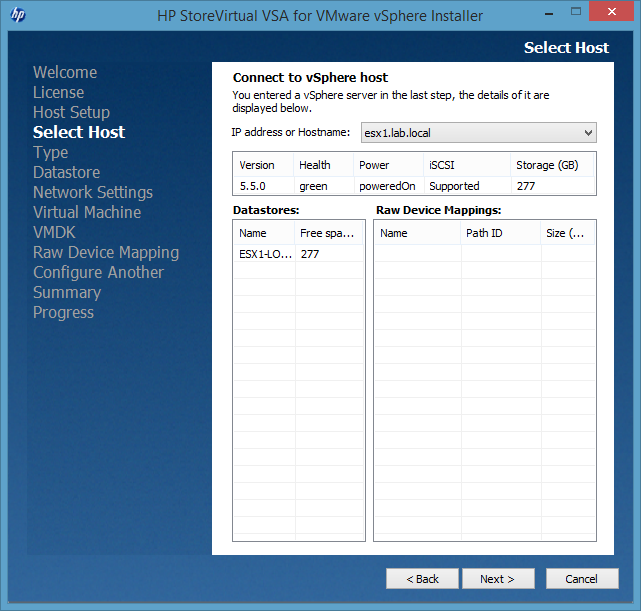Open Raw Device Mapping step in sidebar
Image resolution: width=641 pixels, height=611 pixels.
coord(106,253)
